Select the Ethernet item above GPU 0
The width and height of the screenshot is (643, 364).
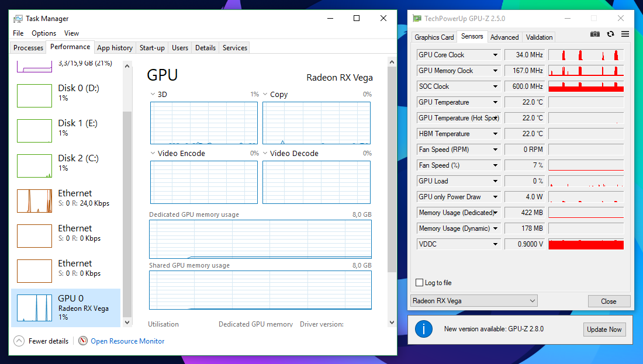click(x=65, y=271)
